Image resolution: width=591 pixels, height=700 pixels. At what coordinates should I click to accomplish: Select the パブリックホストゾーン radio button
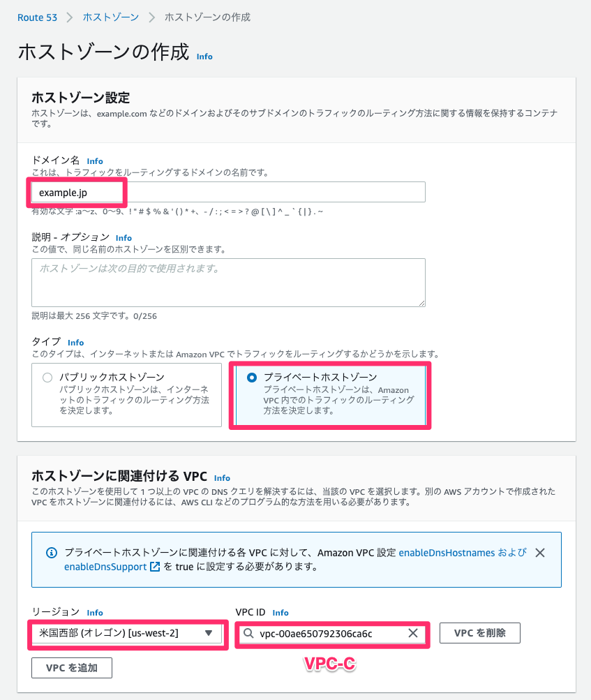click(x=47, y=377)
